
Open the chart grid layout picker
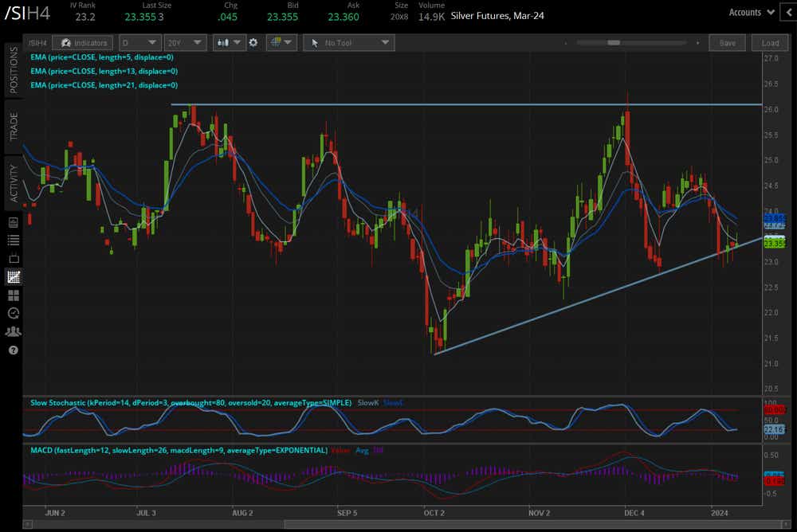tap(282, 43)
